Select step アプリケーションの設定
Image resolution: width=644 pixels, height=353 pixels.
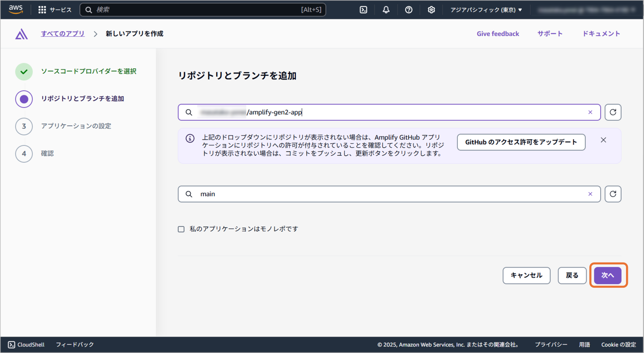76,126
